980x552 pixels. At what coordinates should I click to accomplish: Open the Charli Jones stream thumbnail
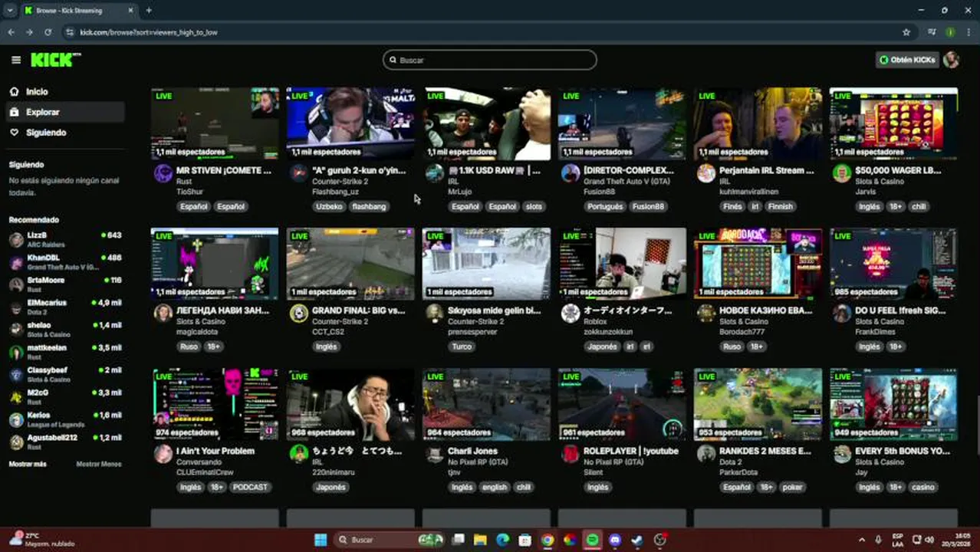click(x=486, y=404)
